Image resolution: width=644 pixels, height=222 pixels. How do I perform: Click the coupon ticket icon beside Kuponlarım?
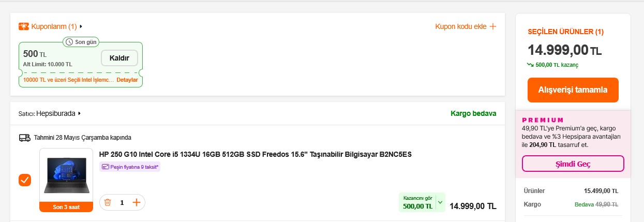(x=24, y=26)
